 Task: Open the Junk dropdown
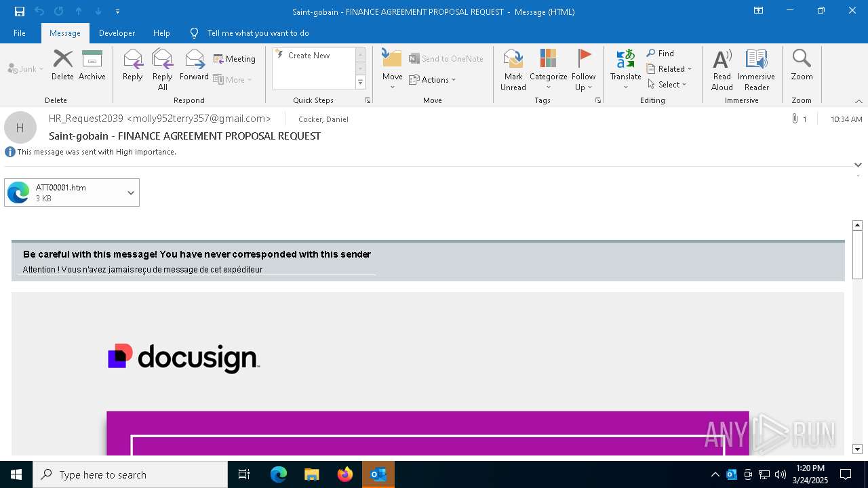[26, 69]
